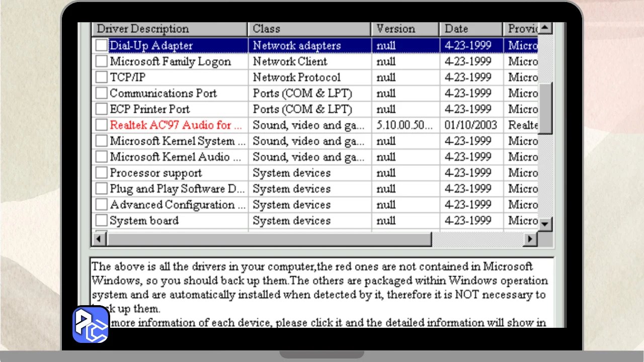Check the ECP Printer Port checkbox
The height and width of the screenshot is (362, 644).
tap(102, 109)
